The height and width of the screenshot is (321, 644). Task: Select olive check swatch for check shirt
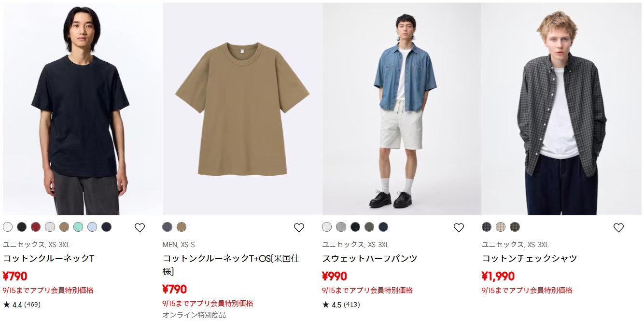(x=515, y=227)
